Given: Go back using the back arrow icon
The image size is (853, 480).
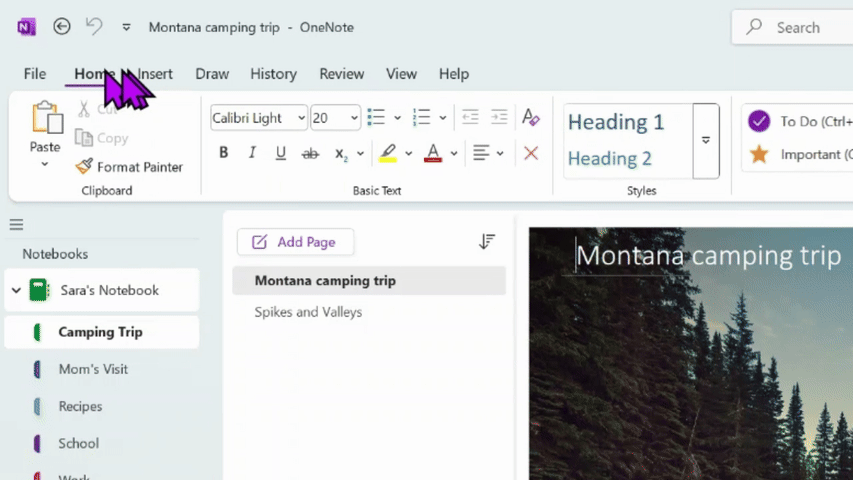Looking at the screenshot, I should click(61, 27).
